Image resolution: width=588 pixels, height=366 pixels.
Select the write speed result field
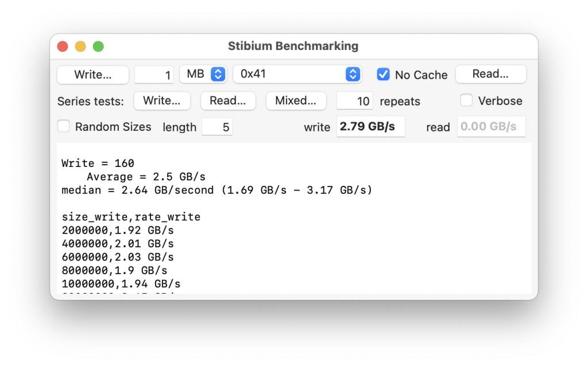(x=370, y=127)
